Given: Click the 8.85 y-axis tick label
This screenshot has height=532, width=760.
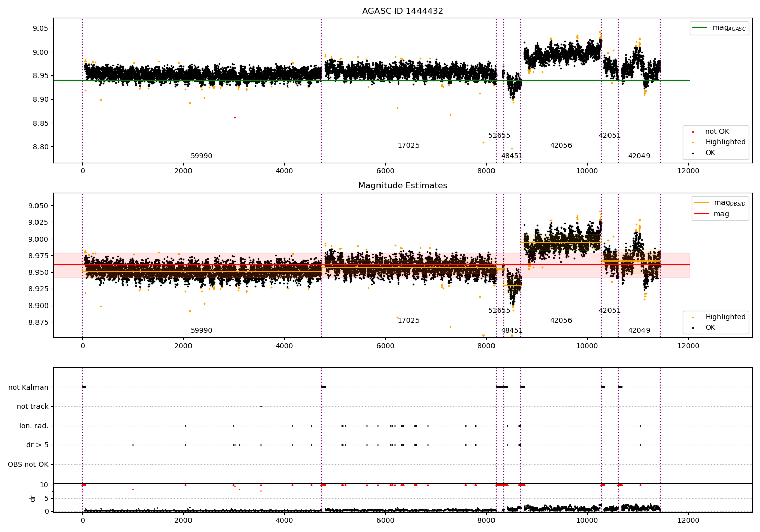Looking at the screenshot, I should click(x=41, y=124).
